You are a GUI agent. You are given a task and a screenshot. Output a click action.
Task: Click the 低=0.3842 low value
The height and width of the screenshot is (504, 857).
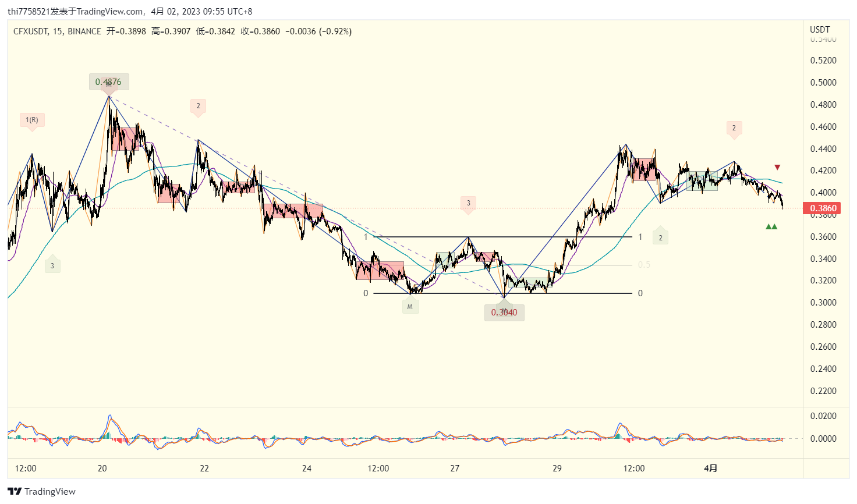[216, 31]
